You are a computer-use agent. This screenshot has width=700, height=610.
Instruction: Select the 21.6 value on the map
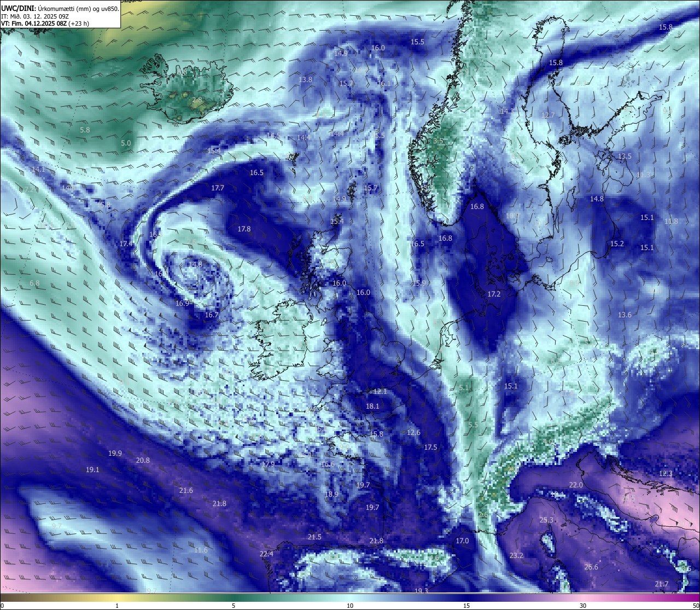pyautogui.click(x=186, y=491)
